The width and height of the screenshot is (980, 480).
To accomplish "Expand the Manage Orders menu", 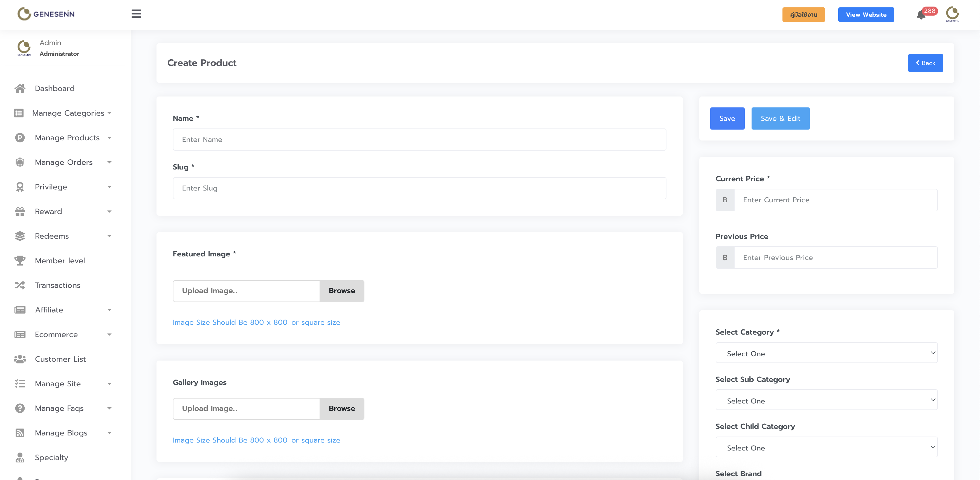I will 63,162.
